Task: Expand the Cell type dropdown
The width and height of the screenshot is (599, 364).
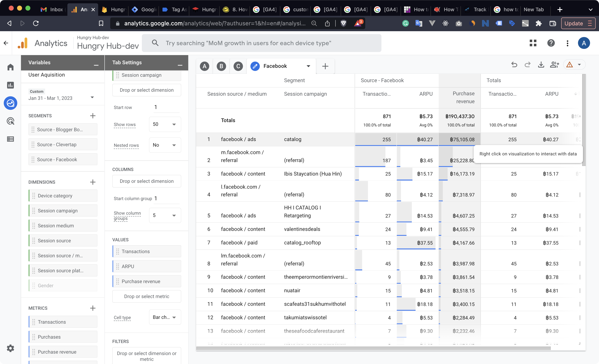Action: point(165,317)
